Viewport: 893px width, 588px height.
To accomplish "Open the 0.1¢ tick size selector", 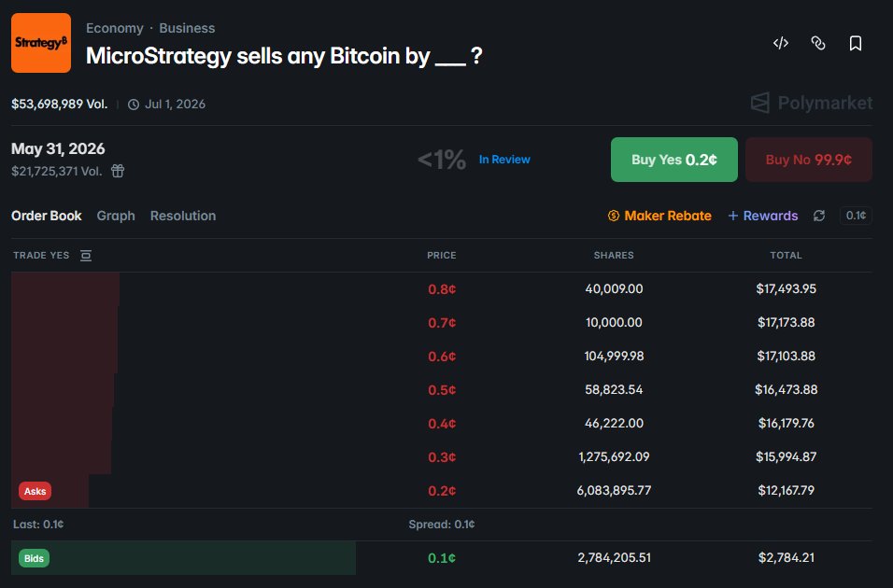I will tap(856, 216).
